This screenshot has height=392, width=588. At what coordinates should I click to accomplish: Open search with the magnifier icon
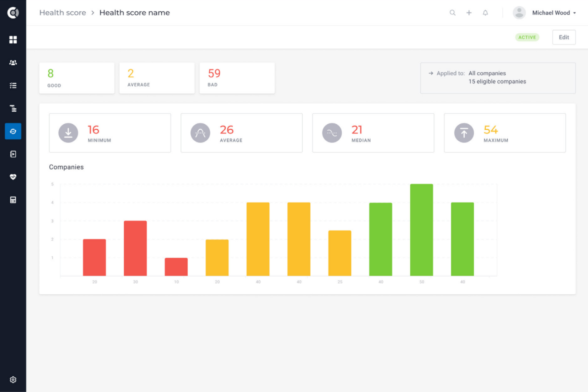pyautogui.click(x=453, y=12)
